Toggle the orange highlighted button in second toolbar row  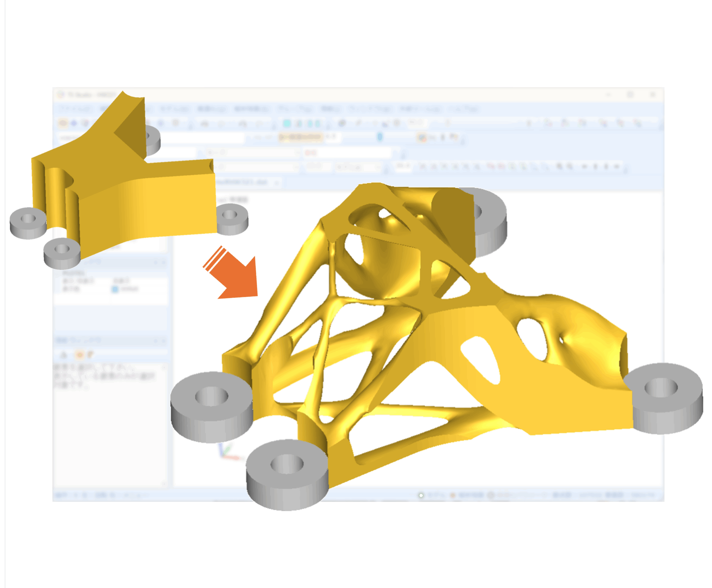point(301,138)
